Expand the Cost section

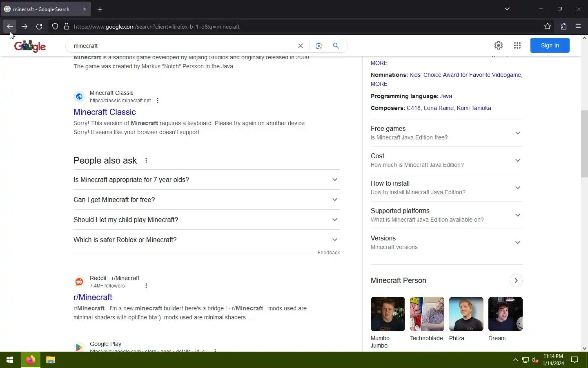(447, 160)
